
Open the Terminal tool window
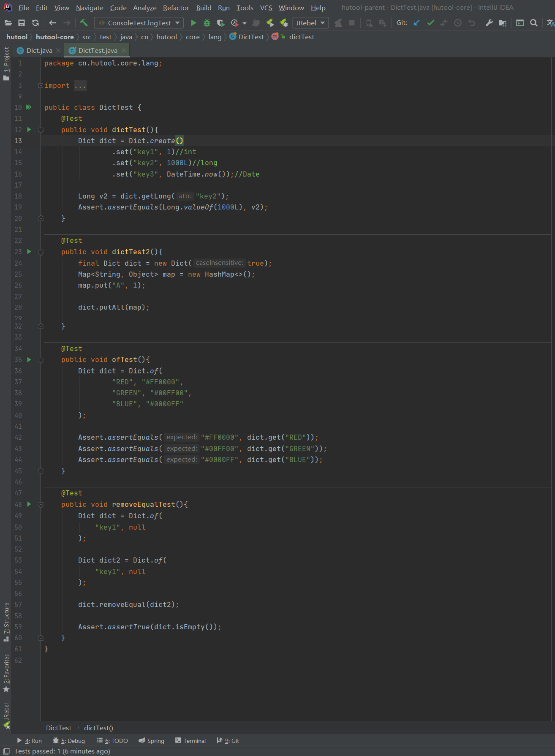(190, 741)
